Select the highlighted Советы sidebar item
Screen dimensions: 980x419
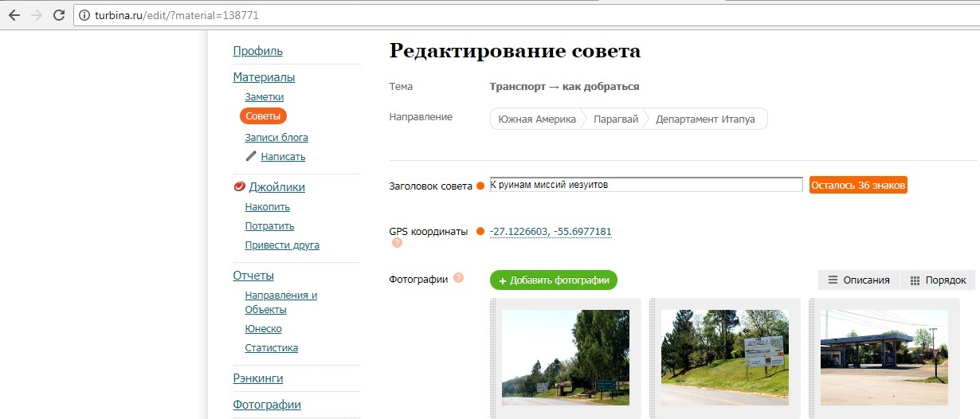[263, 116]
